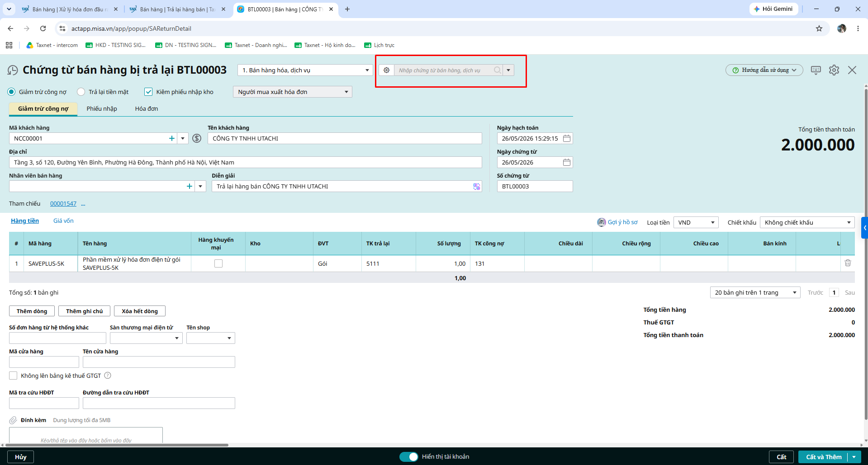868x465 pixels.
Task: Open search settings gear next to voucher search
Action: tap(386, 70)
